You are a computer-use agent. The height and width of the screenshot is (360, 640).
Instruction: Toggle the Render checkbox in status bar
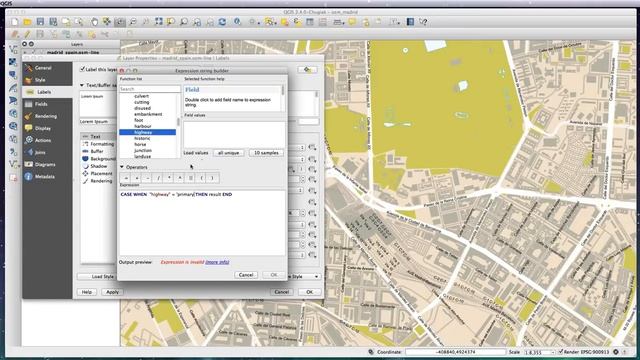click(560, 351)
